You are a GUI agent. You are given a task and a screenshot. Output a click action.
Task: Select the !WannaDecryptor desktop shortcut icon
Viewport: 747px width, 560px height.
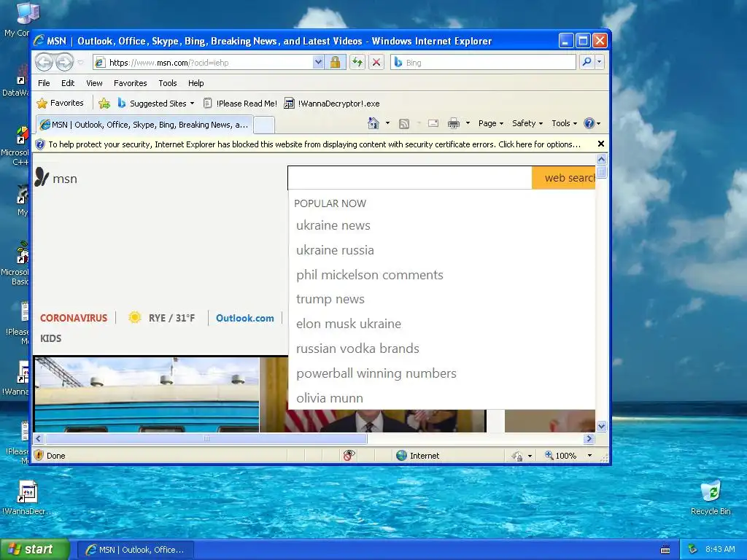point(28,498)
